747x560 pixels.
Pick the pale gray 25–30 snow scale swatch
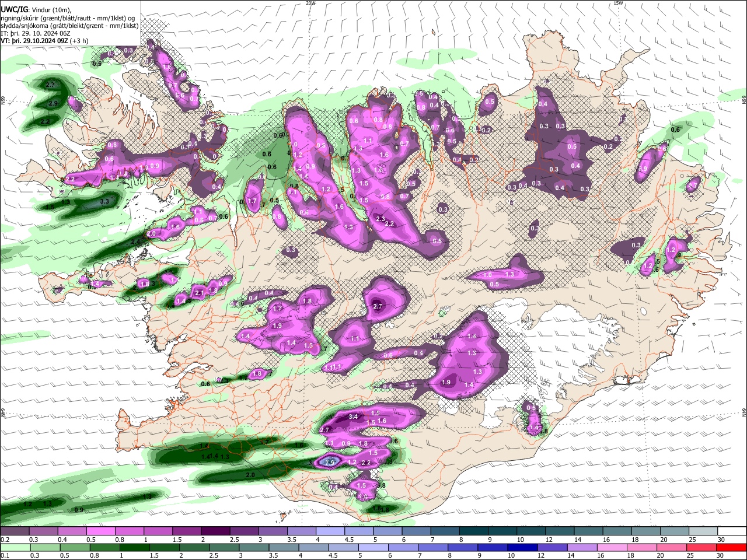pyautogui.click(x=704, y=531)
